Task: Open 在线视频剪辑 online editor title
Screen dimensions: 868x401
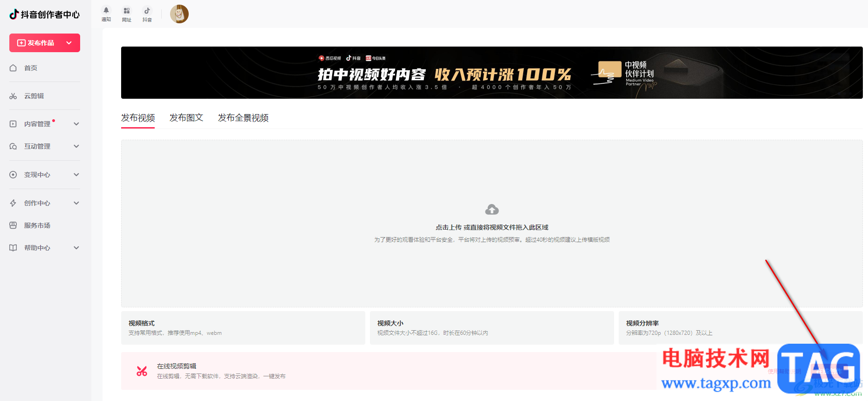Action: click(177, 366)
